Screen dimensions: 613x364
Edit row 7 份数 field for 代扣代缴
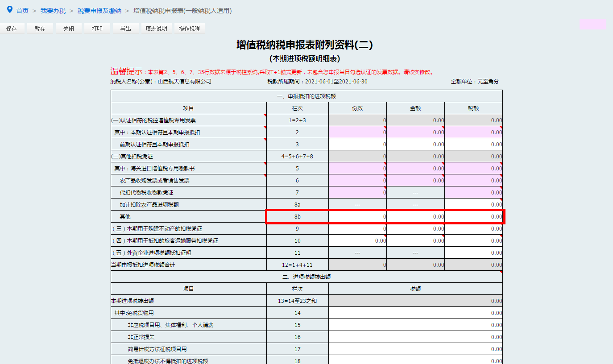358,193
